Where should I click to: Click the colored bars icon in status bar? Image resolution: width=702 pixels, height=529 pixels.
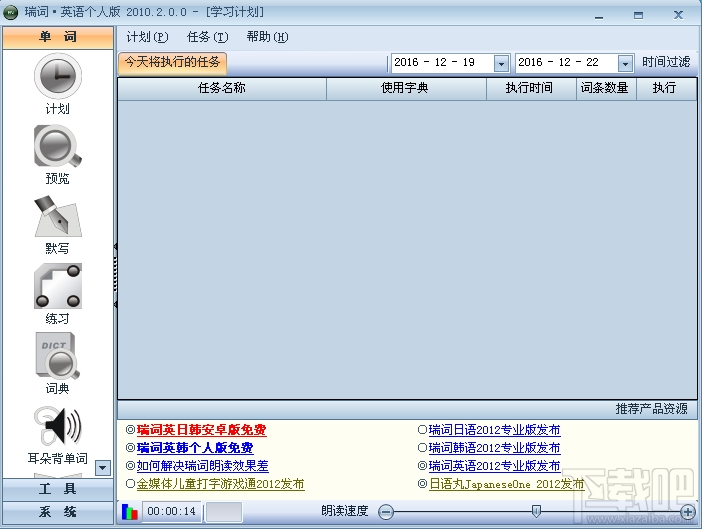pyautogui.click(x=129, y=511)
